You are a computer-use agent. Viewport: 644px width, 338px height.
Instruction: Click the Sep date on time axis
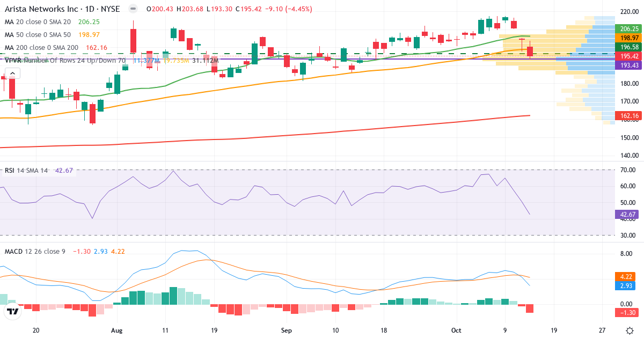[286, 330]
